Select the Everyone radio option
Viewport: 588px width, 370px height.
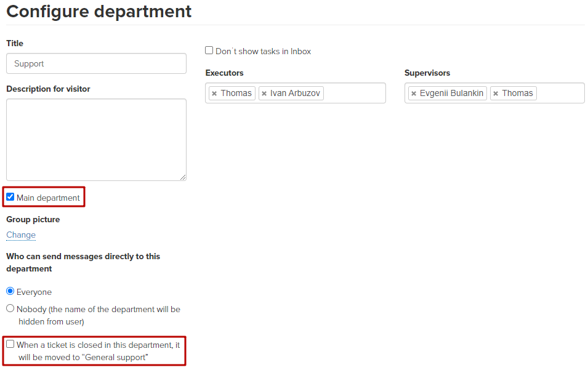tap(10, 291)
